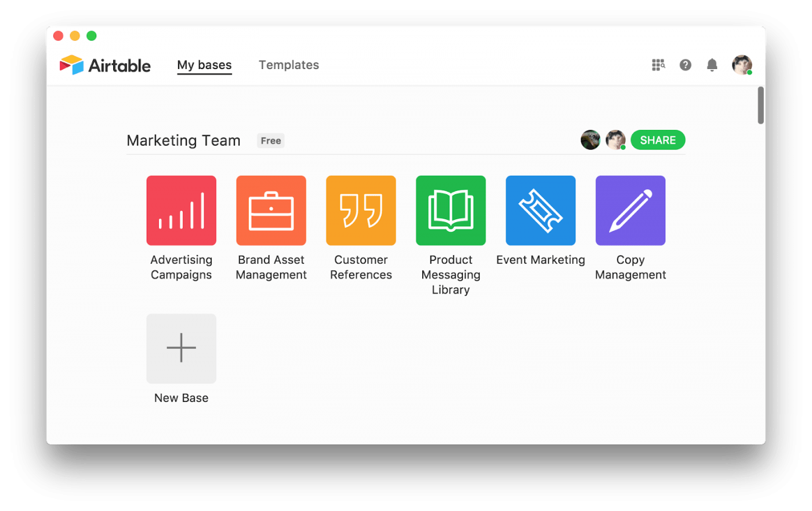812x511 pixels.
Task: Click the Product Messaging Library label
Action: pyautogui.click(x=451, y=275)
